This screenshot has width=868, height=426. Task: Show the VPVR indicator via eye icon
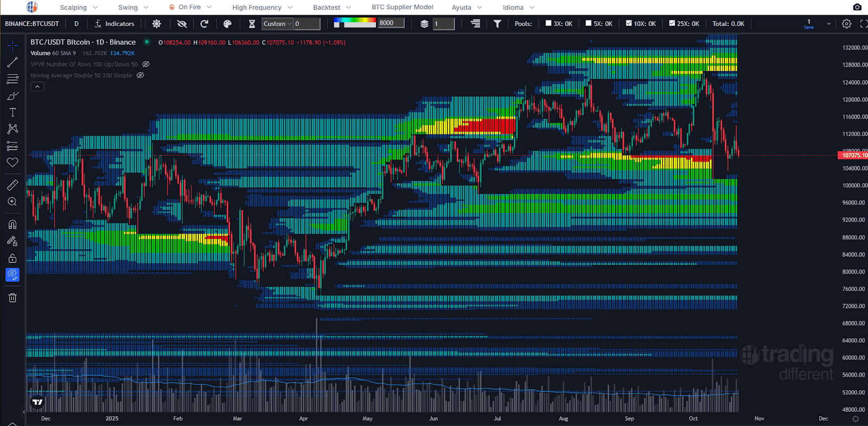point(146,64)
